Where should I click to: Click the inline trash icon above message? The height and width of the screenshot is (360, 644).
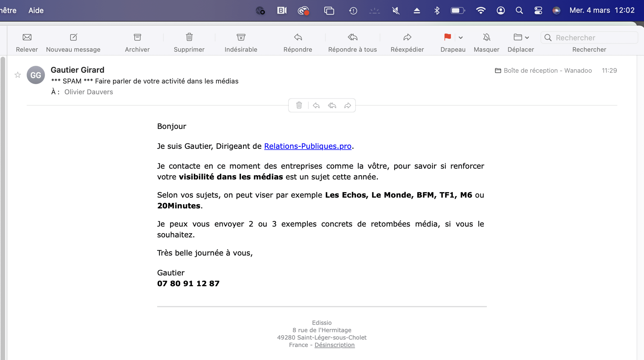coord(299,106)
